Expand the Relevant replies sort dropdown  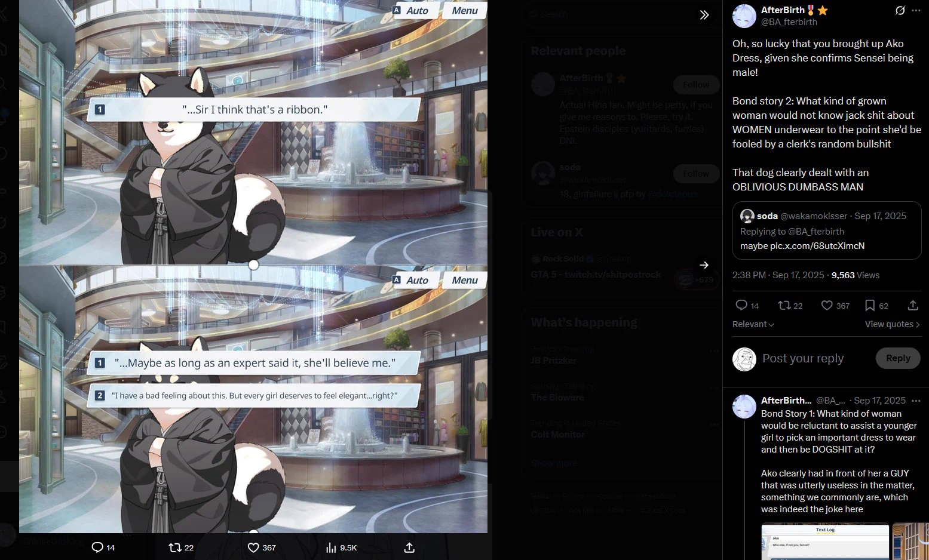point(753,324)
